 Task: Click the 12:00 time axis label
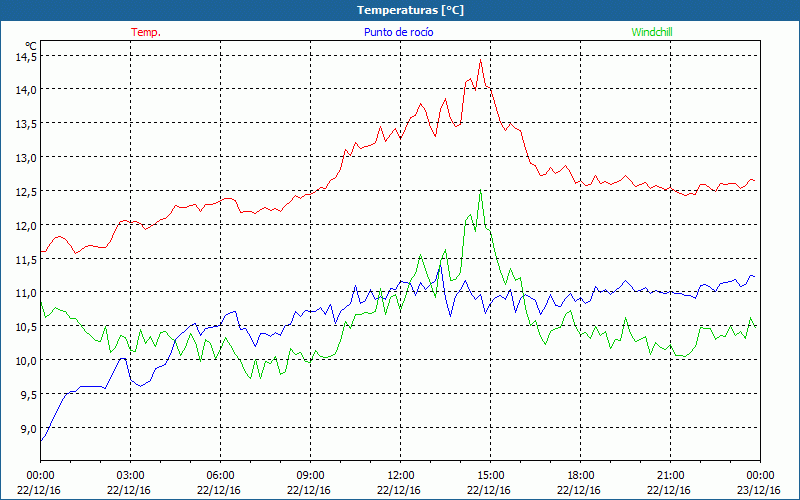(x=401, y=476)
